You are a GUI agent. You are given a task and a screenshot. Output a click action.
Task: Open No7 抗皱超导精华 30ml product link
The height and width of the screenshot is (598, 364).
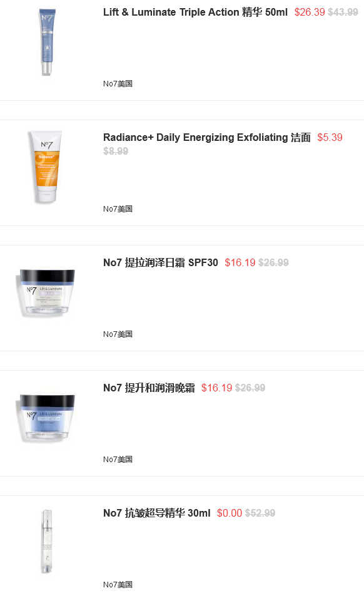pyautogui.click(x=156, y=513)
